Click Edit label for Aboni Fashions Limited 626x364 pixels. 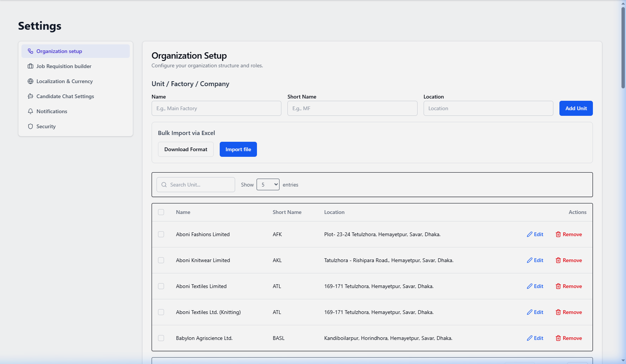pyautogui.click(x=539, y=234)
